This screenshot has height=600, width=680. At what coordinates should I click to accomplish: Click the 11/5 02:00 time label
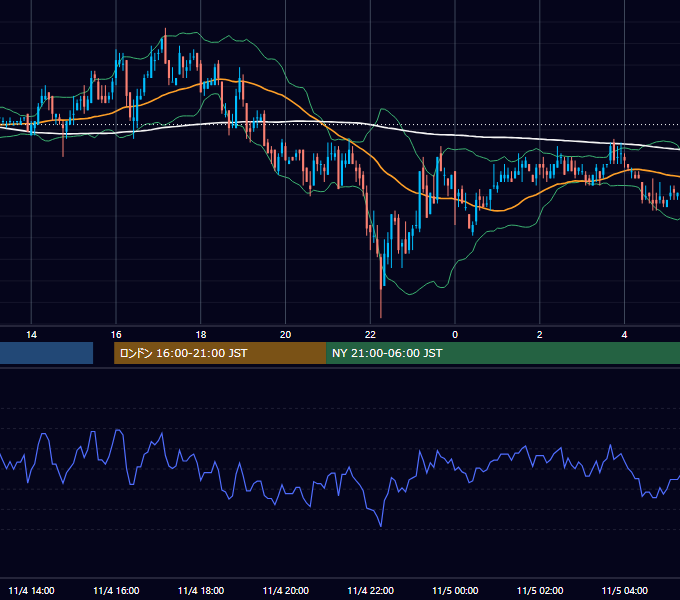[540, 590]
